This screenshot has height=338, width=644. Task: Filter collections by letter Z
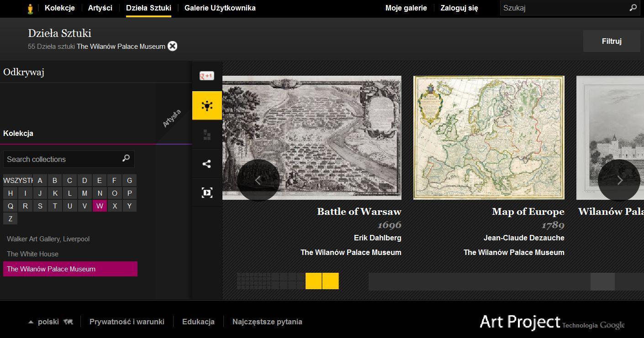[x=11, y=218]
